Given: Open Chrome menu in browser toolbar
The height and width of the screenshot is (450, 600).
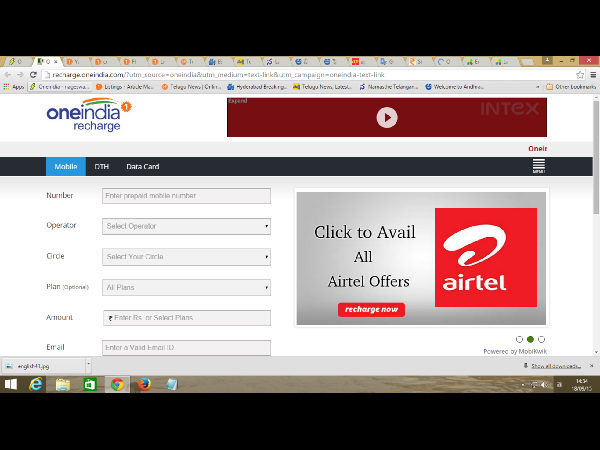Looking at the screenshot, I should click(x=593, y=75).
